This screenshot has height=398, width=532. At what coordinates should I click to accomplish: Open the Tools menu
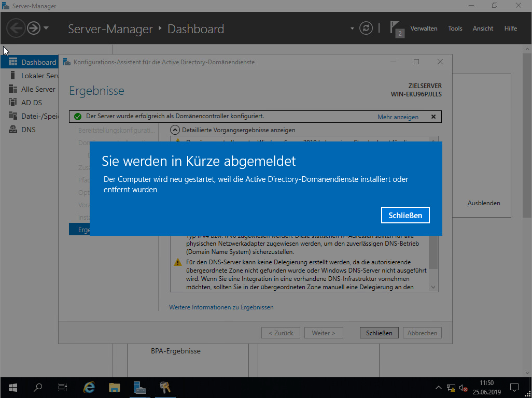(455, 29)
